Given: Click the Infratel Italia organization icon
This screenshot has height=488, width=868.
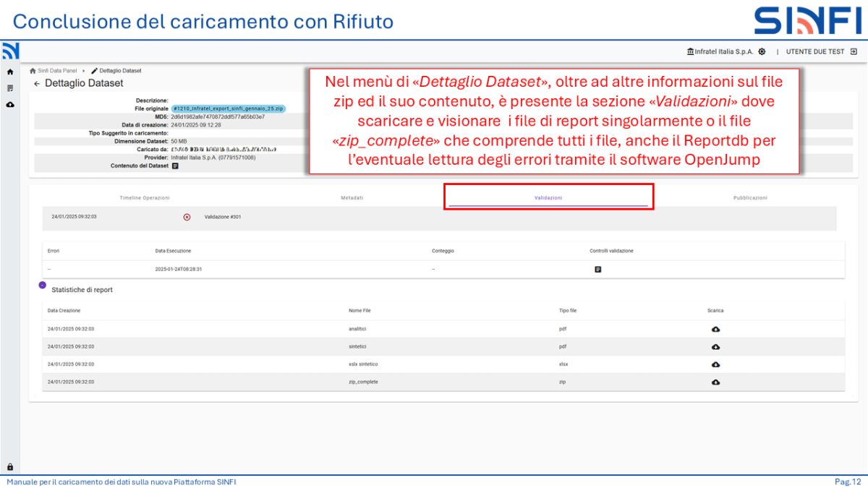Looking at the screenshot, I should pyautogui.click(x=692, y=51).
